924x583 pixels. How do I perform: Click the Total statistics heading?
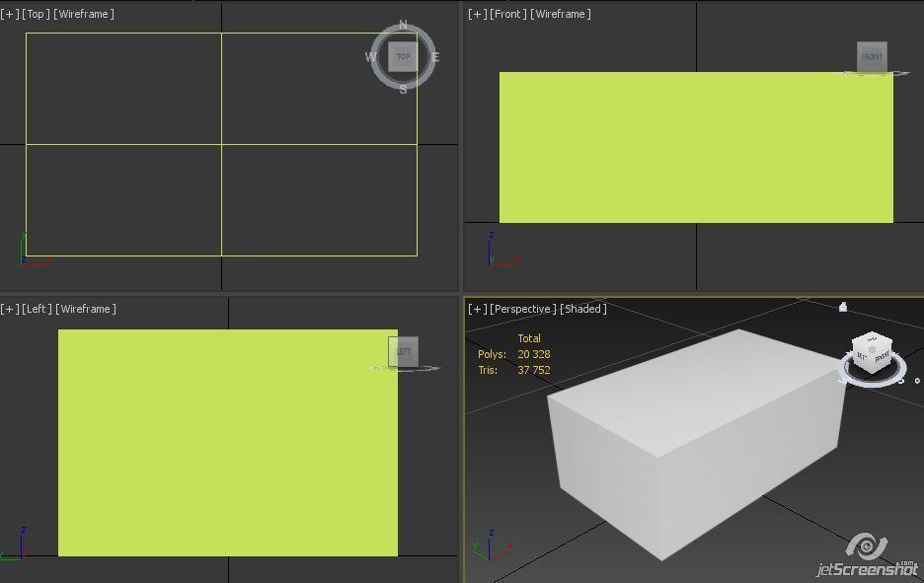click(529, 338)
